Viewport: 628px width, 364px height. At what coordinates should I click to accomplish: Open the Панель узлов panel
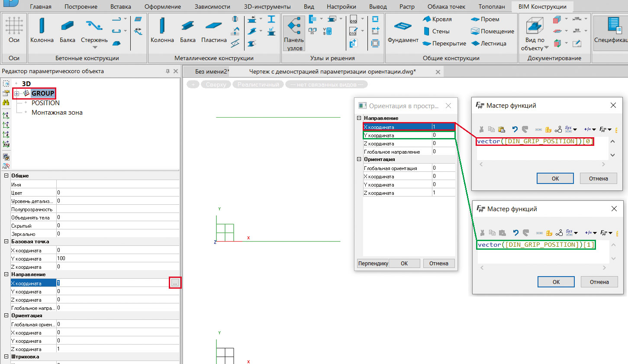(x=294, y=34)
